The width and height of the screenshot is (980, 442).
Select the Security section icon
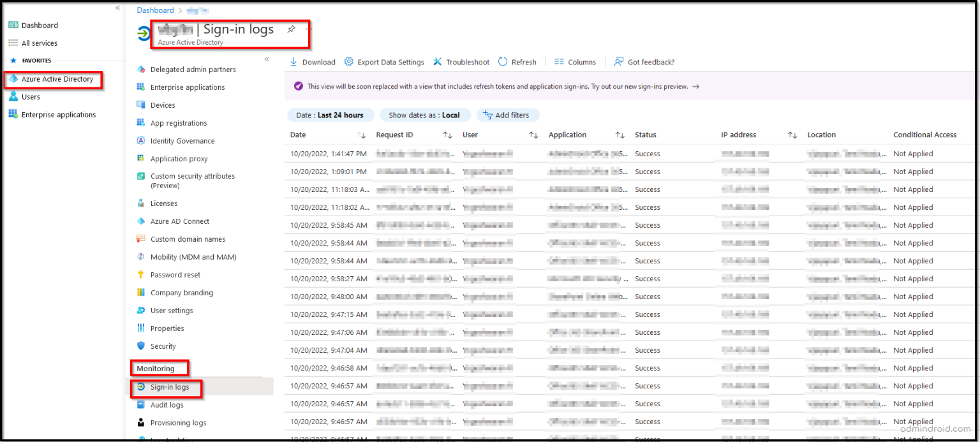click(x=142, y=346)
